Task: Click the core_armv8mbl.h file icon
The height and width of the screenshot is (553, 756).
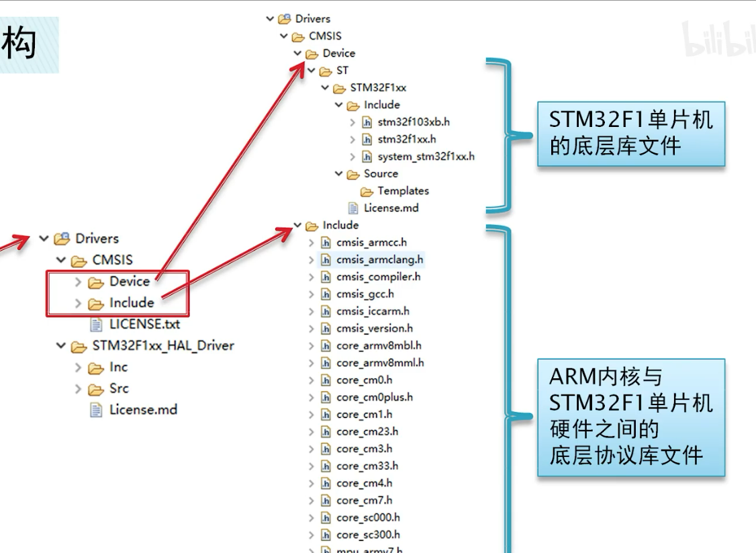Action: 326,346
